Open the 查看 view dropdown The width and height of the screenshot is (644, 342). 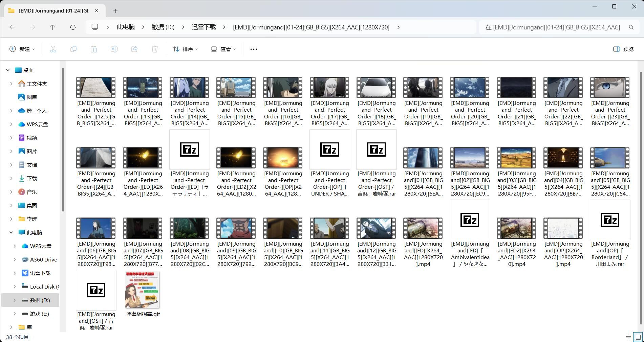click(x=223, y=49)
